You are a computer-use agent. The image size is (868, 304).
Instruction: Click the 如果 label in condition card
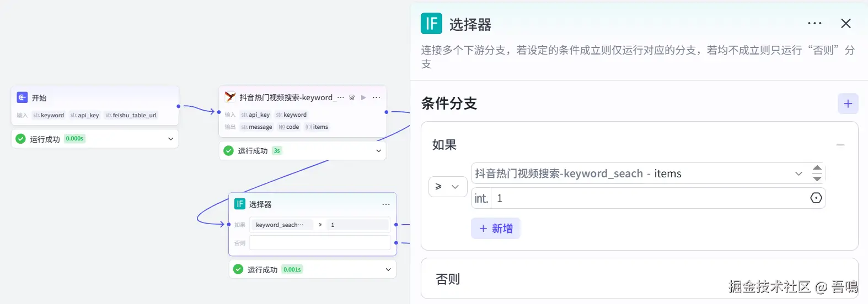click(x=444, y=145)
